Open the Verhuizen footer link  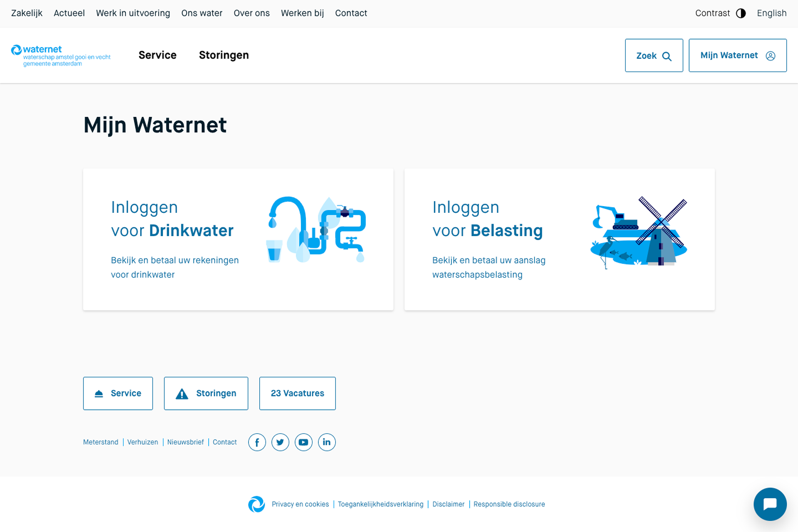point(143,442)
